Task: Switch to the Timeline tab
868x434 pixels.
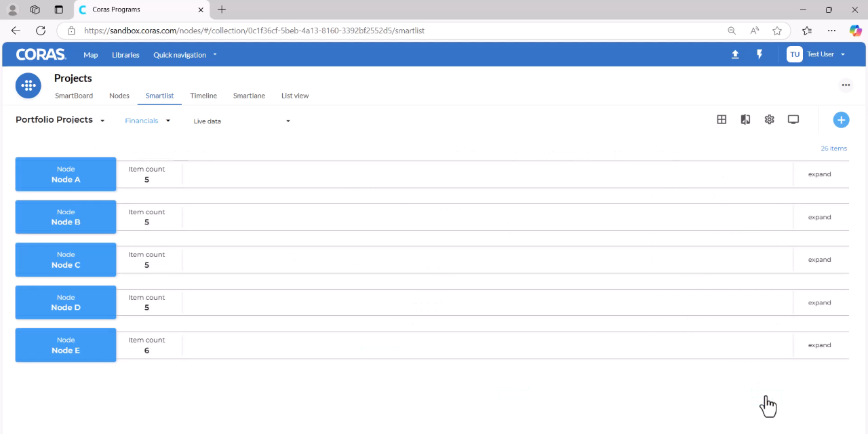Action: click(203, 96)
